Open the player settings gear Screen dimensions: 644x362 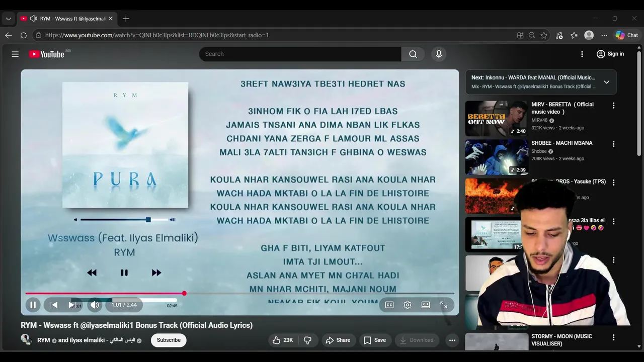(x=408, y=305)
